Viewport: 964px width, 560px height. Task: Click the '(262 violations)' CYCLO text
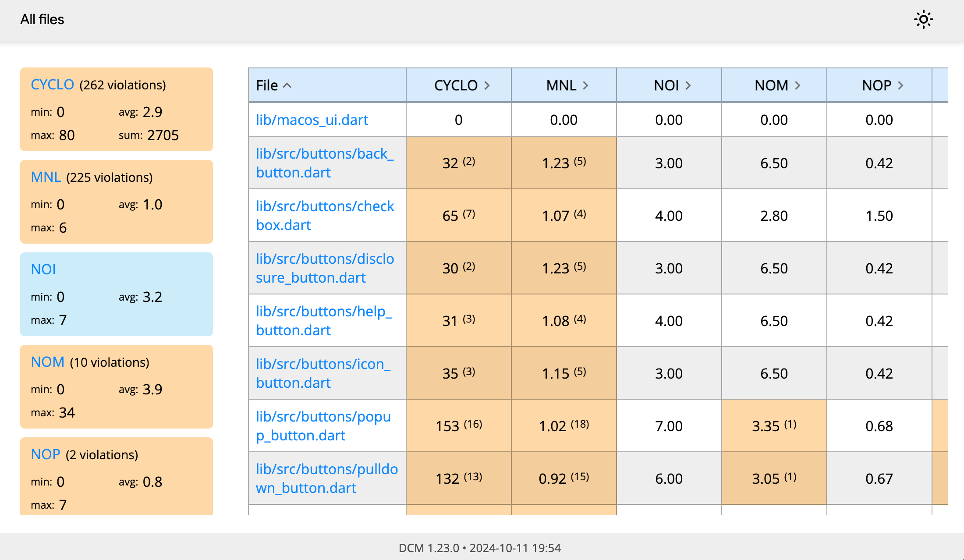pos(123,85)
